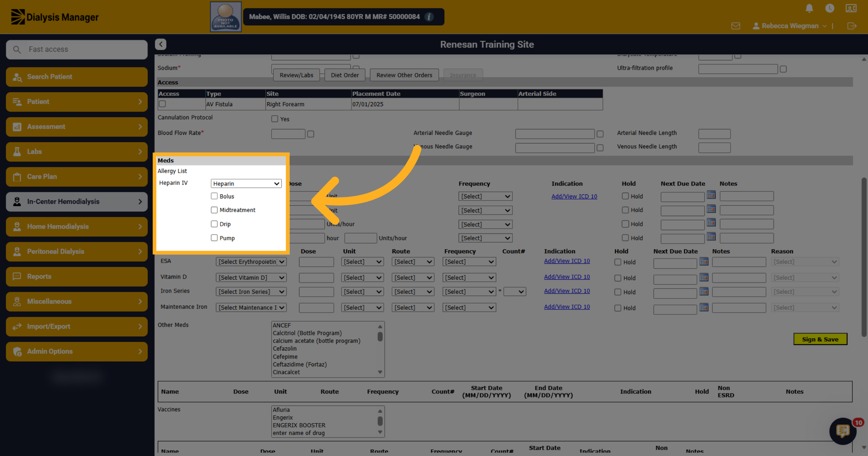Open calendar for Iron Series due date
This screenshot has height=456, width=868.
pos(704,291)
